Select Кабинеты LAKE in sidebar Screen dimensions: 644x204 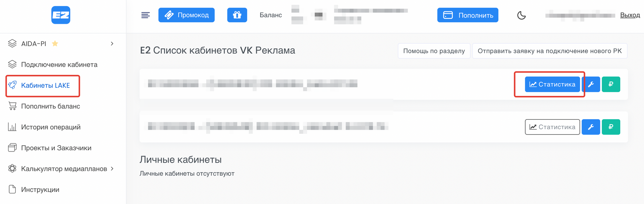(x=45, y=86)
